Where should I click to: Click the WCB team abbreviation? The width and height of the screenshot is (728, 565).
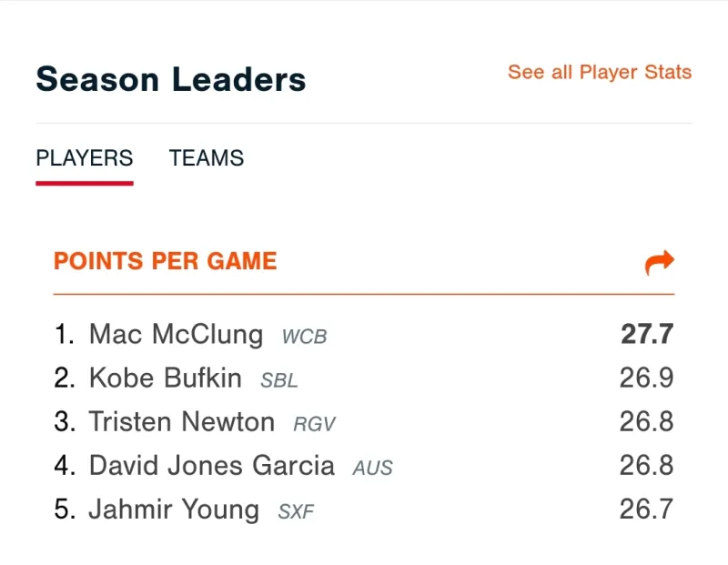(x=304, y=337)
